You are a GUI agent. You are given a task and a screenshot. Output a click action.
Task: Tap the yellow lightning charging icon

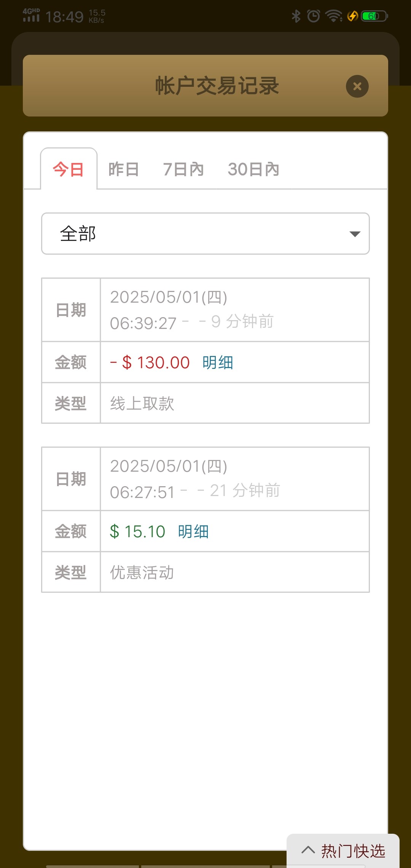click(353, 16)
